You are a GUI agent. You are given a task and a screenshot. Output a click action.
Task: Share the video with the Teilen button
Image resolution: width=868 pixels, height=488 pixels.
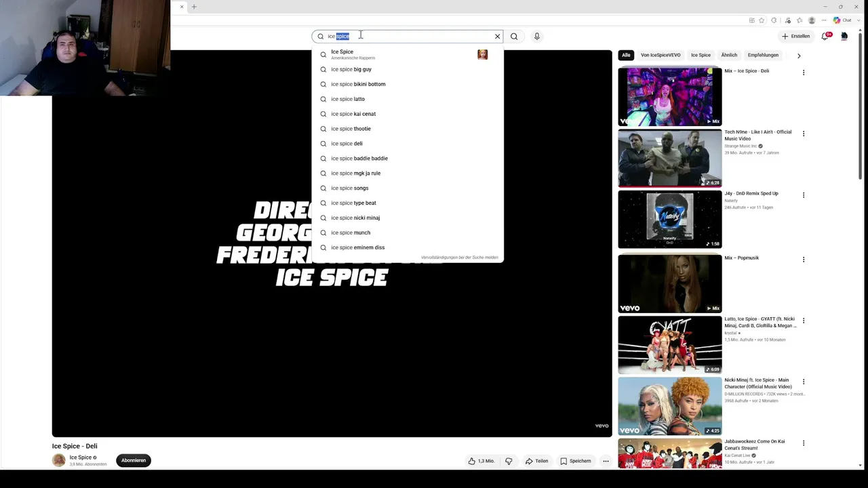[536, 461]
